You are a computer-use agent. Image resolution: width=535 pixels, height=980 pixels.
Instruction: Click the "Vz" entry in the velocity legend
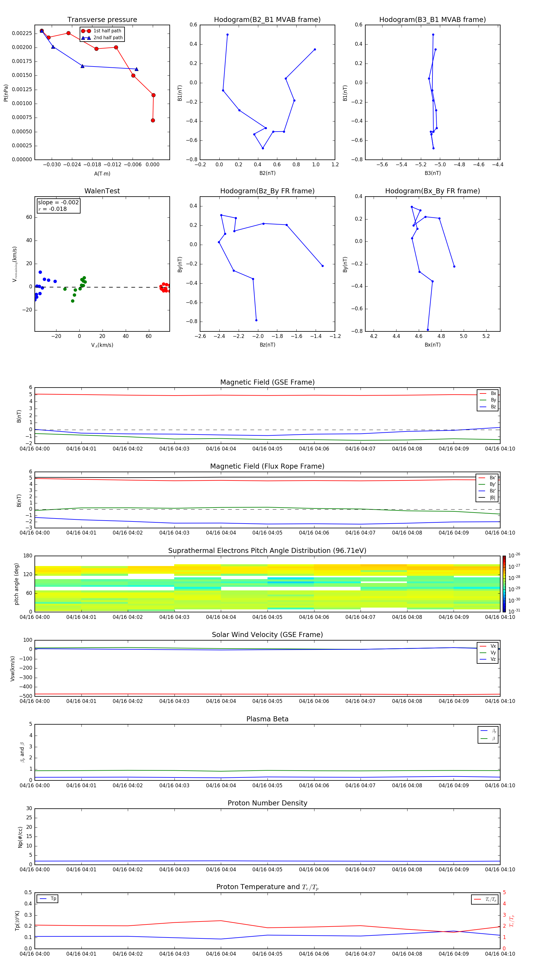[x=488, y=659]
